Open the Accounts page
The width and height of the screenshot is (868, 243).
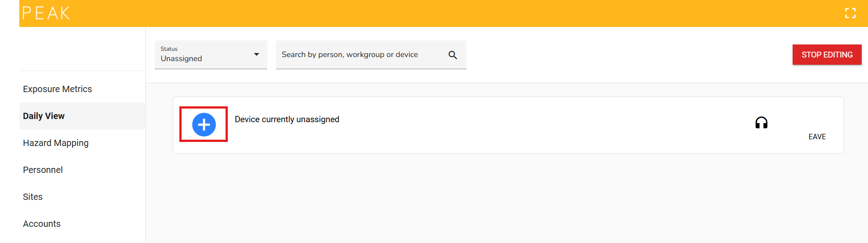point(82,224)
